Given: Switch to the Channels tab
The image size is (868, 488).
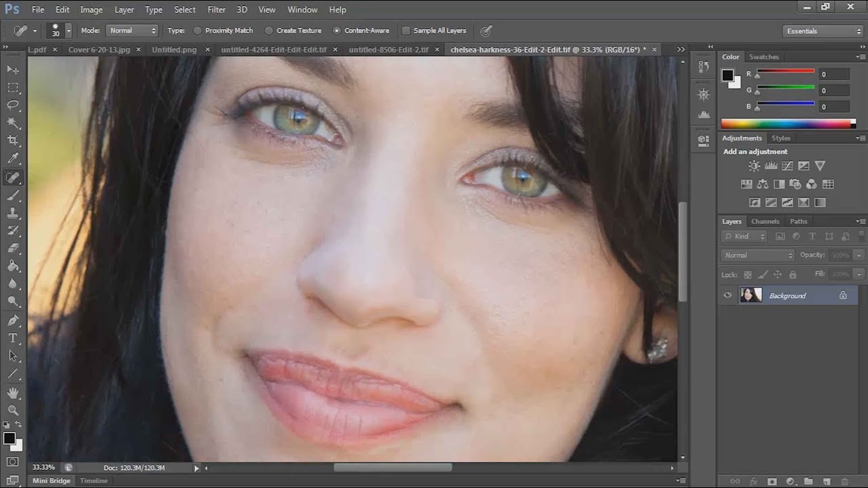Looking at the screenshot, I should [766, 221].
